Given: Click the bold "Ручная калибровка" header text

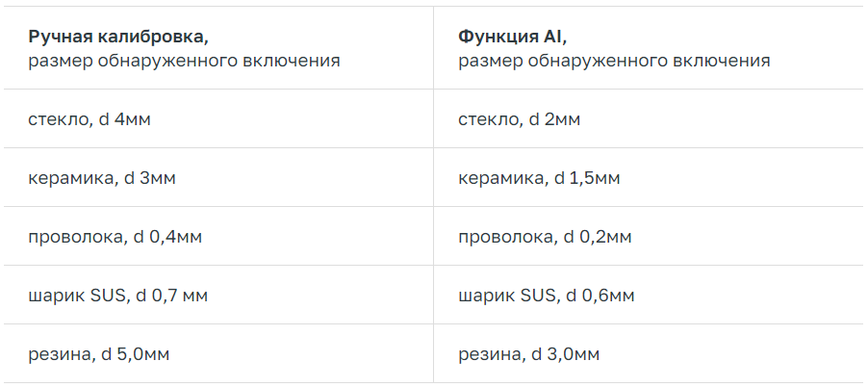Looking at the screenshot, I should point(118,37).
